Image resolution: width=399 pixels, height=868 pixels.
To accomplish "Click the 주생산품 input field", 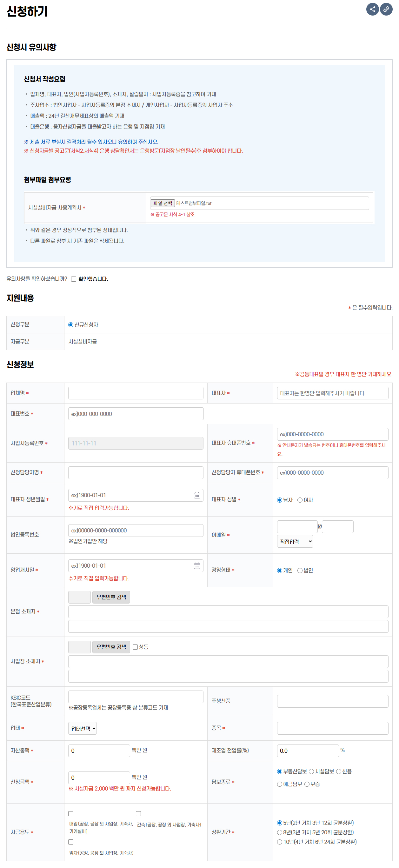I will [333, 701].
